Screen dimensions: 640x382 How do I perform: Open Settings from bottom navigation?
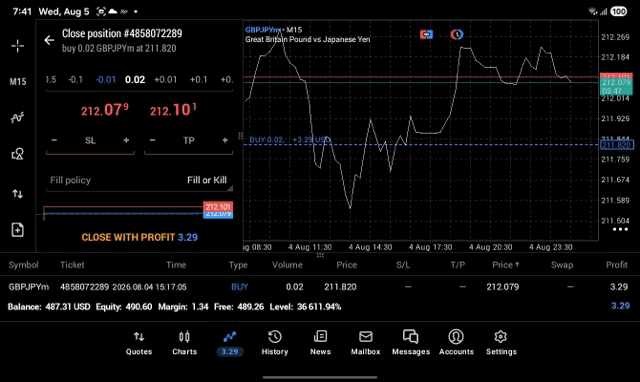coord(501,342)
